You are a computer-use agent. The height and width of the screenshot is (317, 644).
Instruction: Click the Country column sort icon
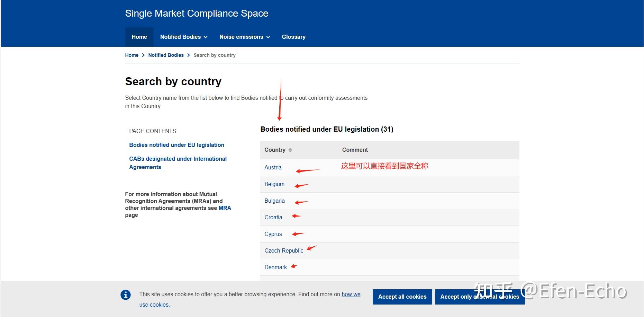[x=290, y=150]
